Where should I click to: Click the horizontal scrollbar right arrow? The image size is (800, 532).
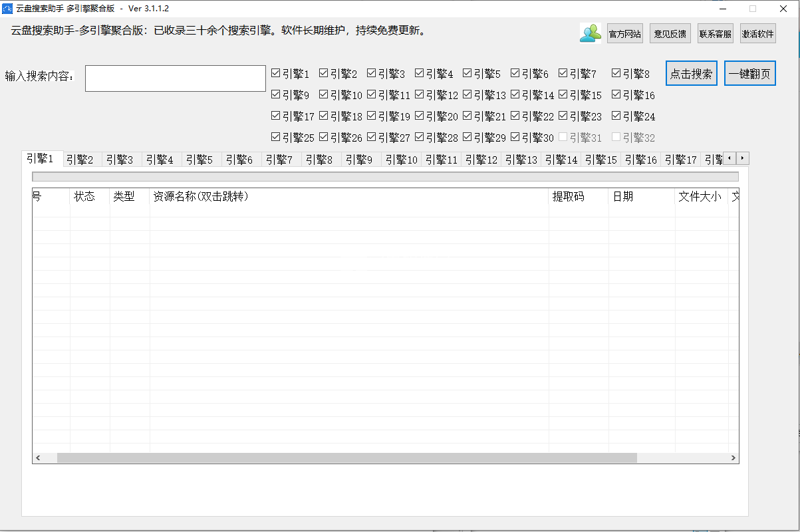[733, 458]
